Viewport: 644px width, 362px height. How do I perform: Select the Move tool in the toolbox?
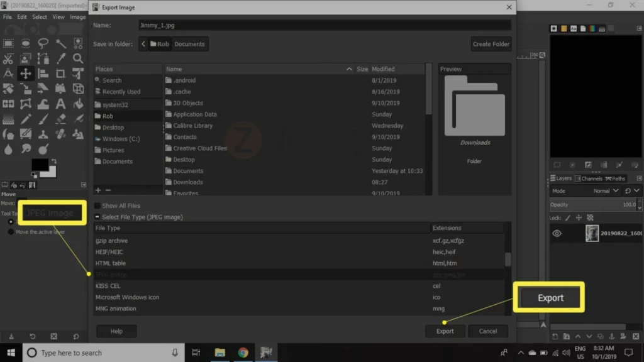pyautogui.click(x=25, y=74)
